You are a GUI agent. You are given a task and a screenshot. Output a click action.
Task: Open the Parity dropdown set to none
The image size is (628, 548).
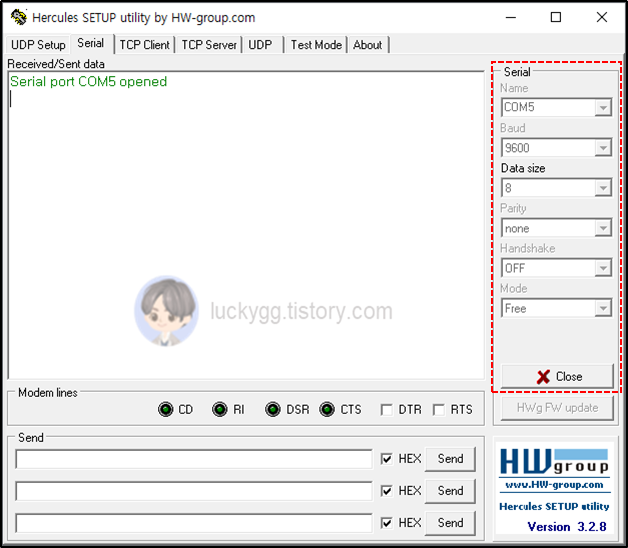[x=602, y=228]
